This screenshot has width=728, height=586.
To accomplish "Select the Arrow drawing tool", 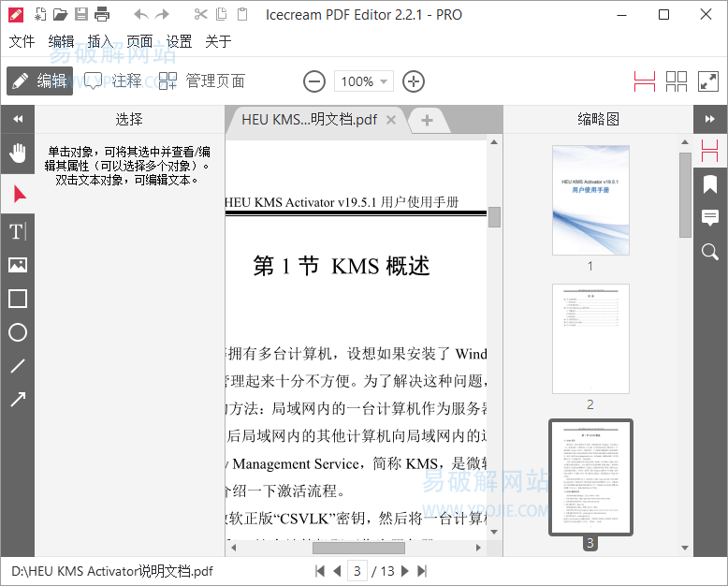I will (18, 400).
